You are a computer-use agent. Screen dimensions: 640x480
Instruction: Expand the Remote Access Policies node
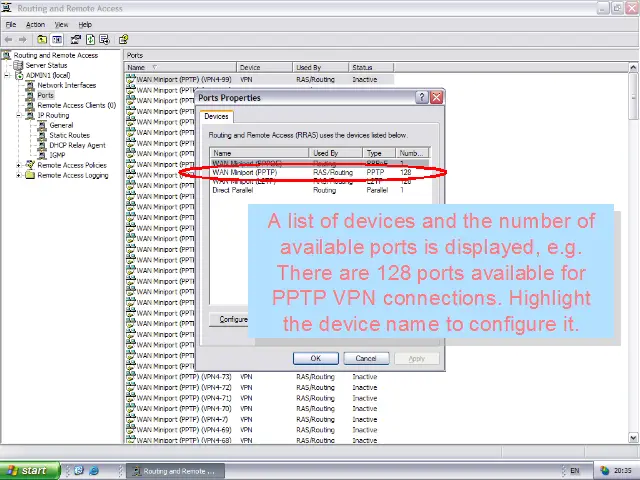(18, 165)
